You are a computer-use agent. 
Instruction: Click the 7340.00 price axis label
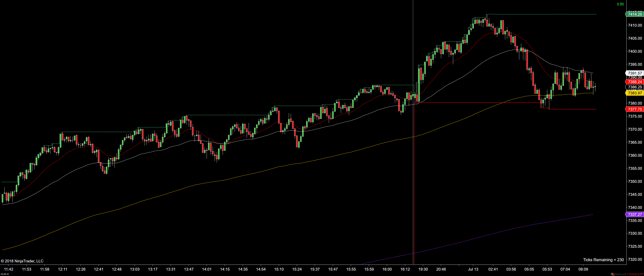tap(635, 207)
